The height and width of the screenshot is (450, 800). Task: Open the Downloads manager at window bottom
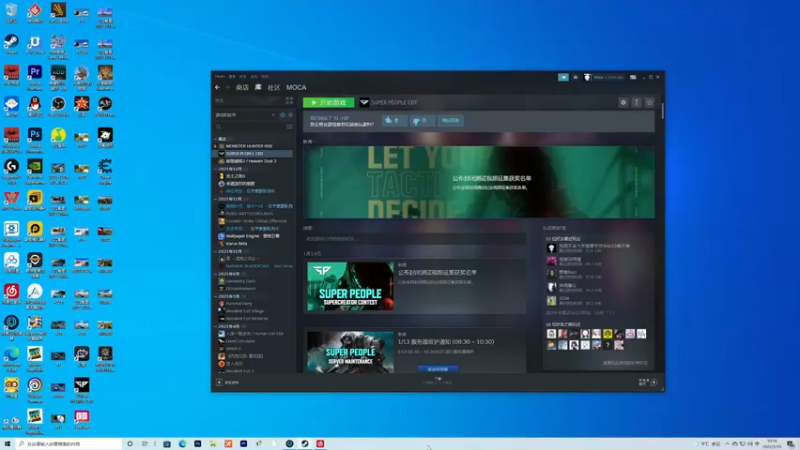click(x=437, y=381)
